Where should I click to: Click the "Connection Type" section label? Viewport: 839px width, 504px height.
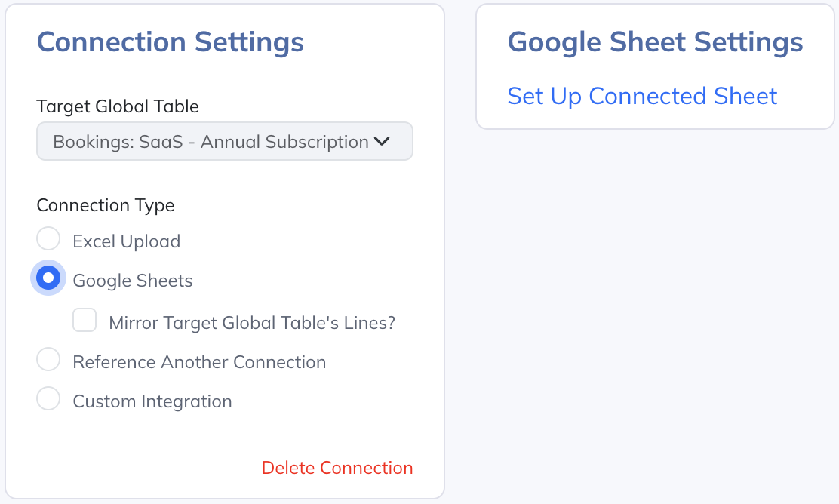[x=106, y=205]
